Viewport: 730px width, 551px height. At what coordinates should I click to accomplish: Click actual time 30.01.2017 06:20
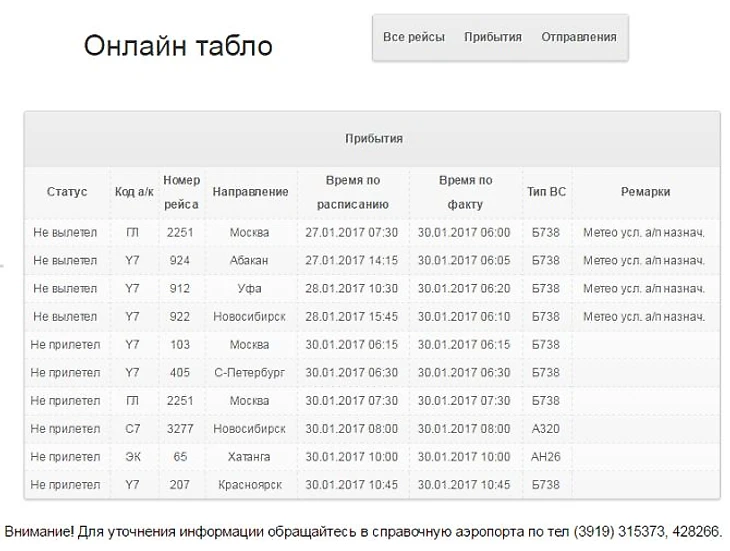pyautogui.click(x=464, y=289)
